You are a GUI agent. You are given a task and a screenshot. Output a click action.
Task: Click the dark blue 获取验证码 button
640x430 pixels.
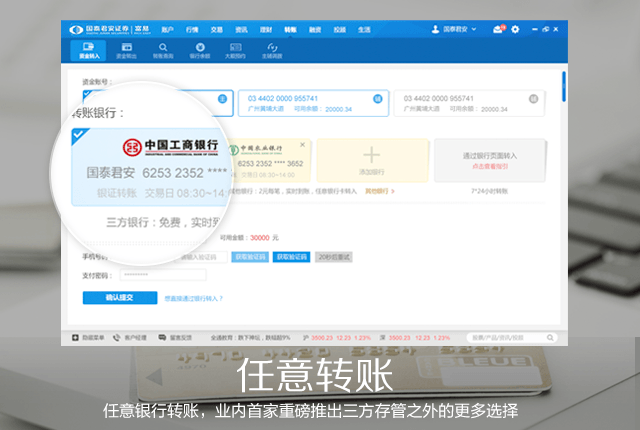[291, 257]
